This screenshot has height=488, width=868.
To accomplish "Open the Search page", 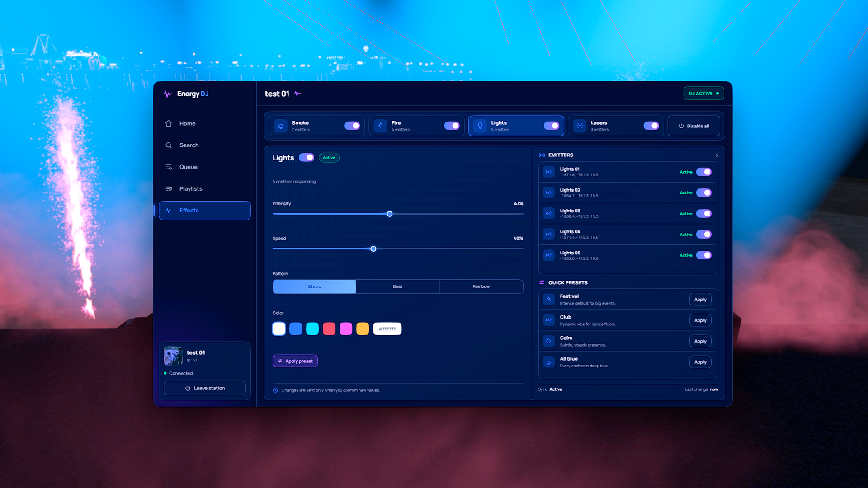I will click(205, 145).
